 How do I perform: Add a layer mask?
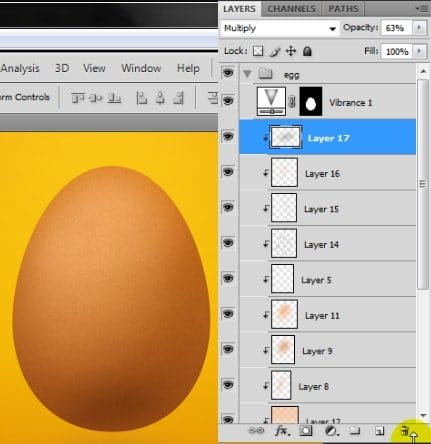306,431
